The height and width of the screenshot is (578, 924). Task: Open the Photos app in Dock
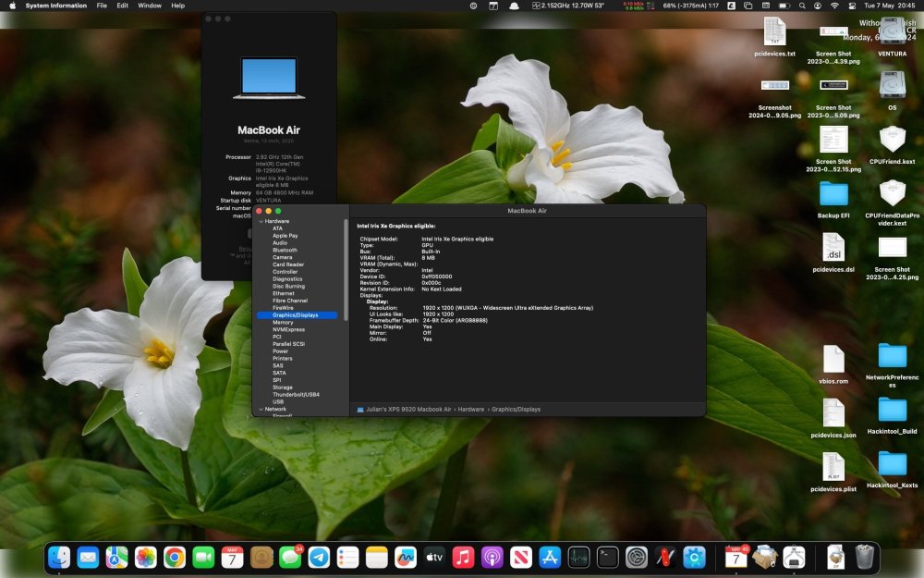(x=146, y=558)
